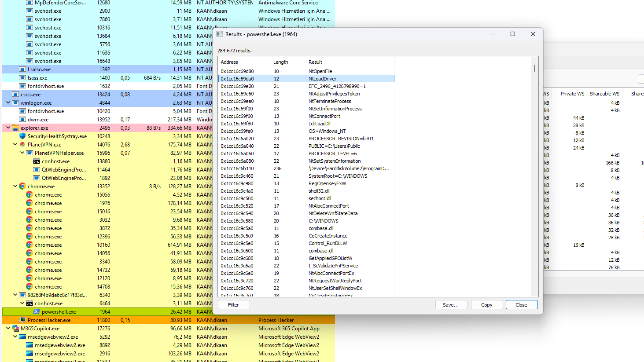Click the fontdrvhost.exe icon with PID 1632
This screenshot has width=644, height=362.
[22, 86]
